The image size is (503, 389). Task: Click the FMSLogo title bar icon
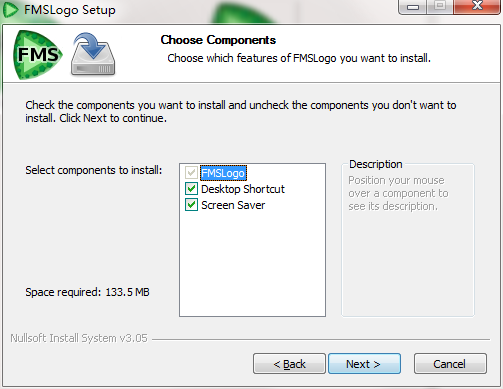click(10, 10)
